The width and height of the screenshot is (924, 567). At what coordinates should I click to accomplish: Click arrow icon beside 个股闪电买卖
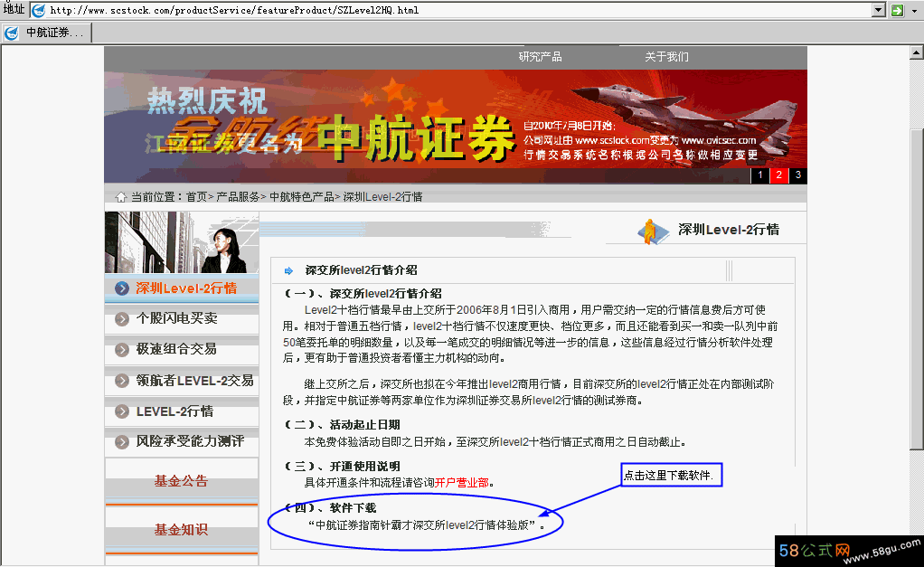pos(122,319)
